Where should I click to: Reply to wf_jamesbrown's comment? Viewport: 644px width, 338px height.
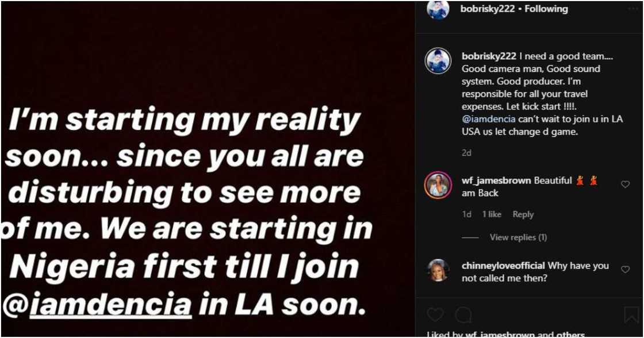click(x=523, y=214)
